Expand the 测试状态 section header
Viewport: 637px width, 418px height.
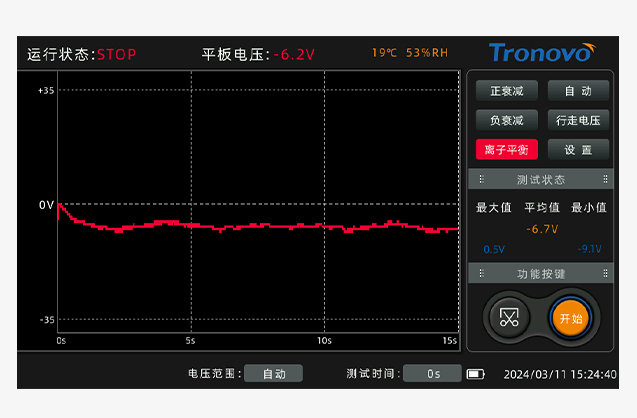(x=541, y=179)
